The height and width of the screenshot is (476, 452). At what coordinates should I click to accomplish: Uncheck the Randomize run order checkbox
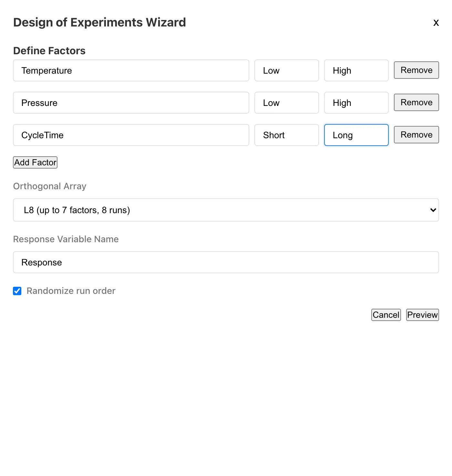(x=17, y=291)
